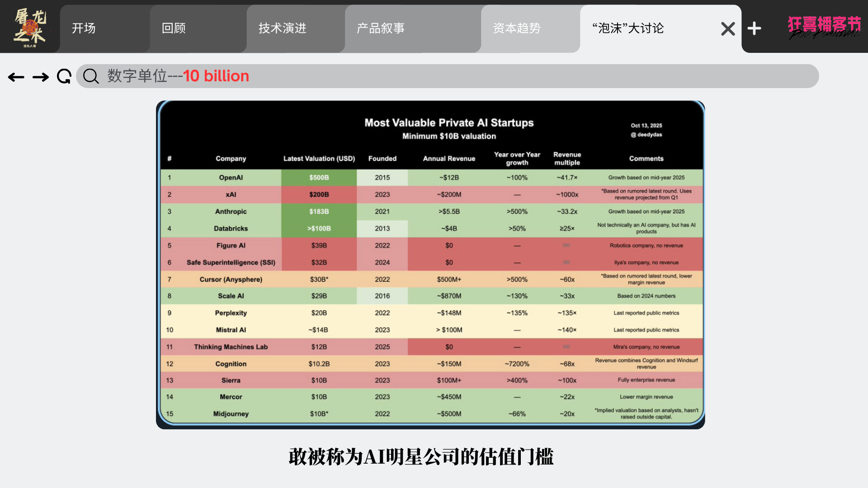Click the caption 敢被称为AI明星公司的估值门槛
The image size is (868, 488).
(421, 457)
